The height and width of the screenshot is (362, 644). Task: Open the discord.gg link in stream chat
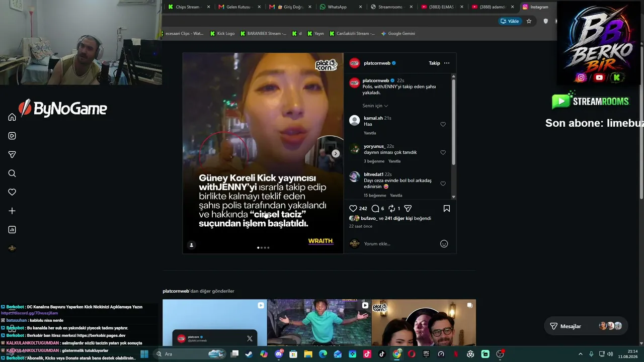pos(29,313)
